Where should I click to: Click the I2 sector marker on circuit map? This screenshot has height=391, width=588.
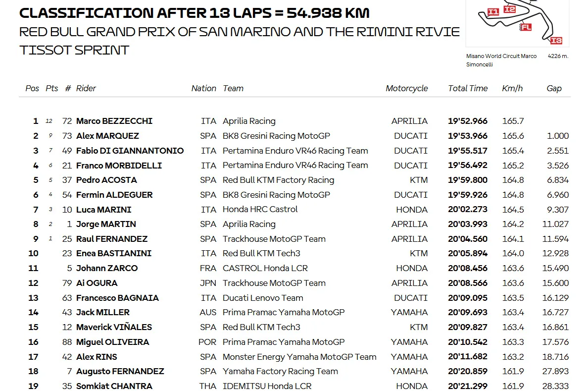pos(509,9)
